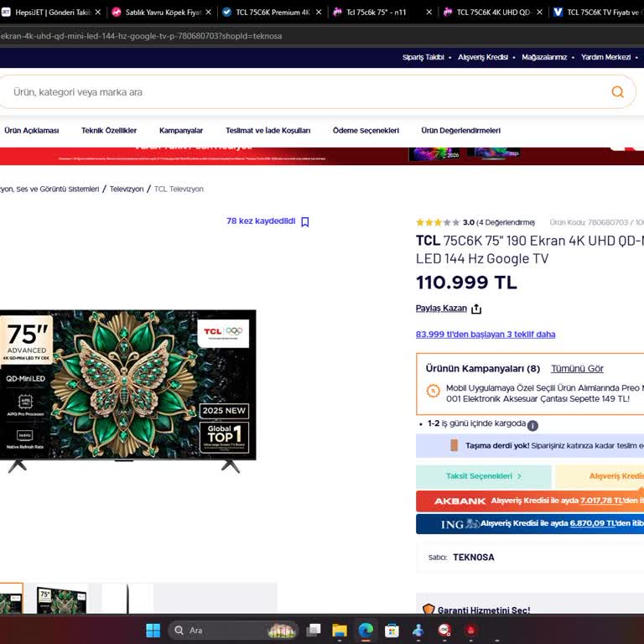Image resolution: width=644 pixels, height=644 pixels.
Task: Open Microsoft Store from the taskbar
Action: [392, 630]
